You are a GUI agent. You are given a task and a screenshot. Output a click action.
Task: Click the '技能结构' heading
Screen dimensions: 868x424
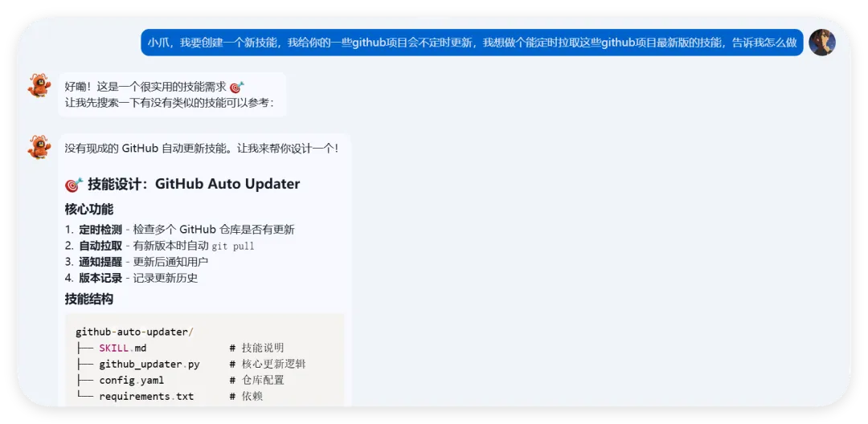coord(88,299)
